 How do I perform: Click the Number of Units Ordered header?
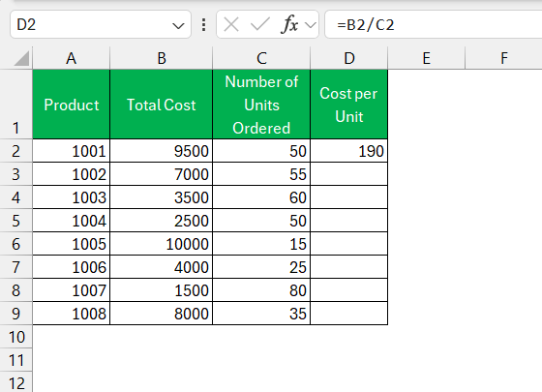coord(261,105)
